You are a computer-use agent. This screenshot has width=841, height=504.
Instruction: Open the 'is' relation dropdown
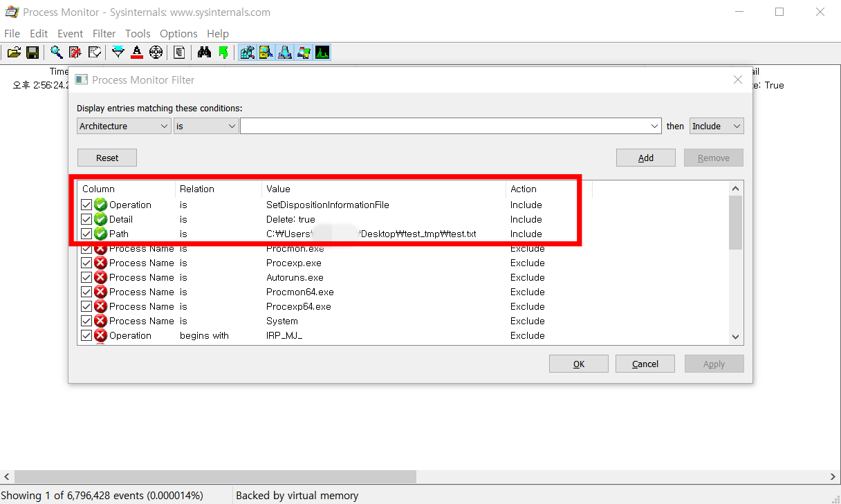[x=206, y=126]
